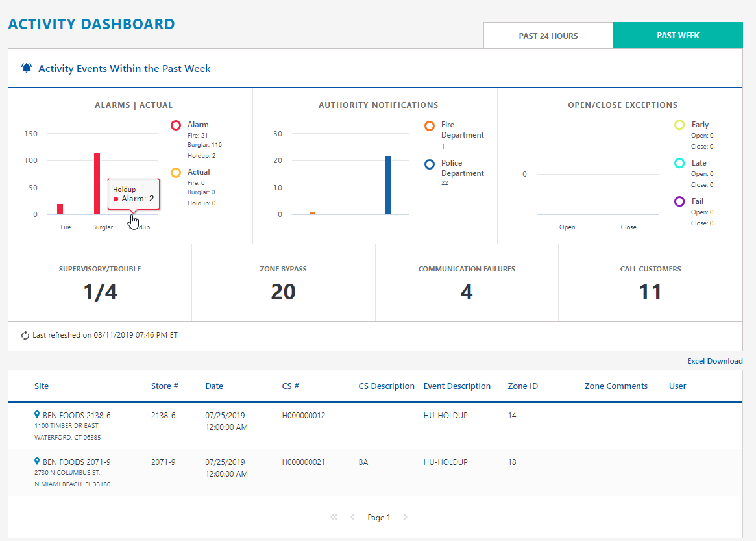Open the Zone Bypass 20 tile
This screenshot has width=756, height=541.
pos(283,284)
